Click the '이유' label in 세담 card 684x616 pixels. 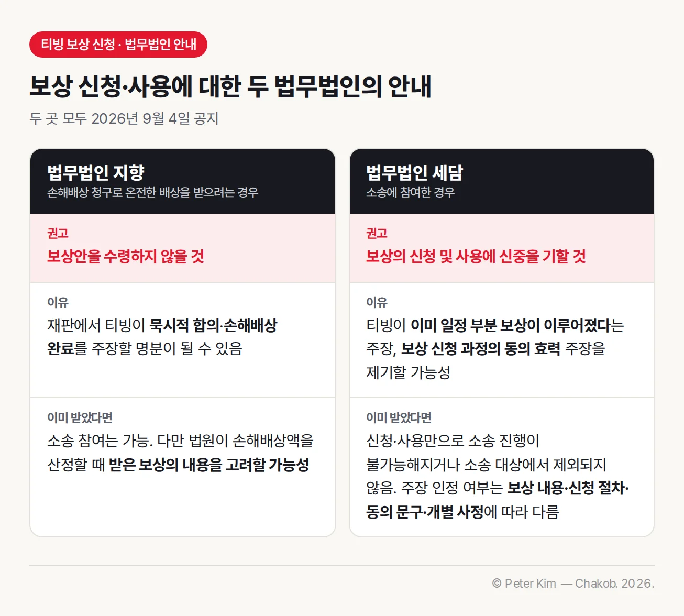coord(377,302)
